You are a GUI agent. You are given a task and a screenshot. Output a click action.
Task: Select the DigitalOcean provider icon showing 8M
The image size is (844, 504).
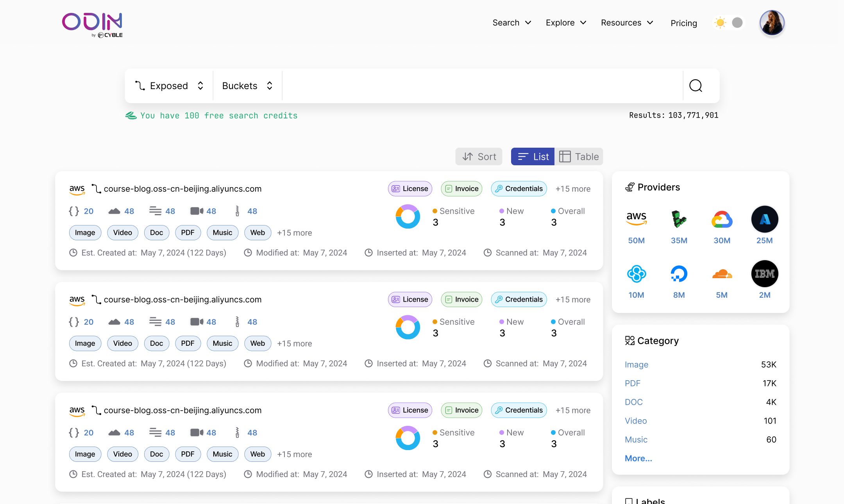tap(679, 273)
